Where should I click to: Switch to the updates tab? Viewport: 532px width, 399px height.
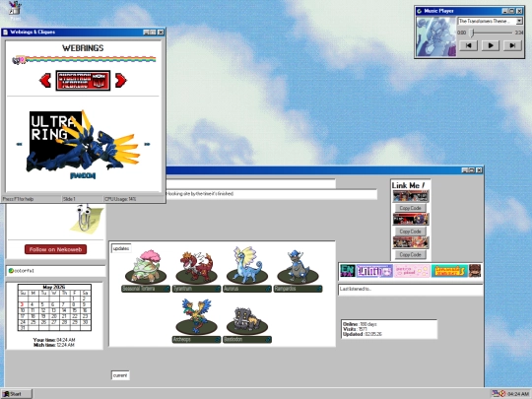pos(121,248)
